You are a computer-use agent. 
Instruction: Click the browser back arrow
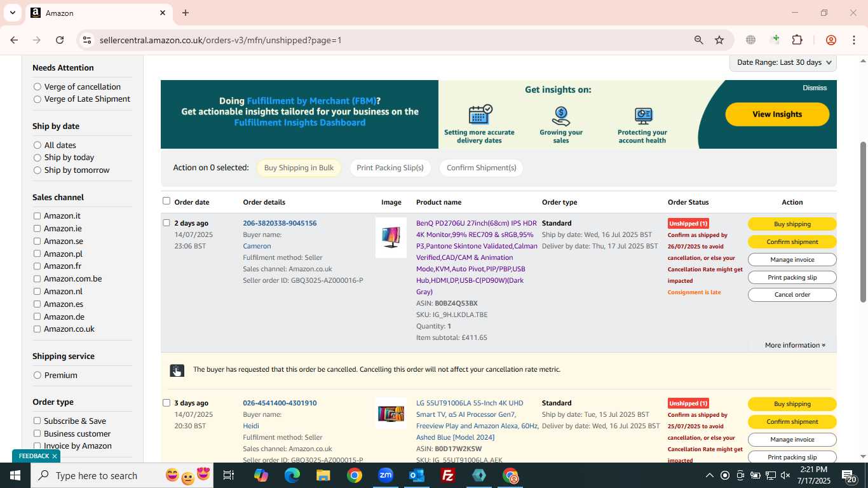coord(14,40)
